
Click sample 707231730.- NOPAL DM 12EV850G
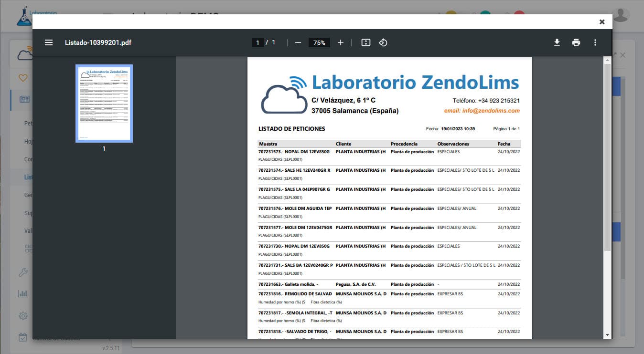click(x=294, y=246)
